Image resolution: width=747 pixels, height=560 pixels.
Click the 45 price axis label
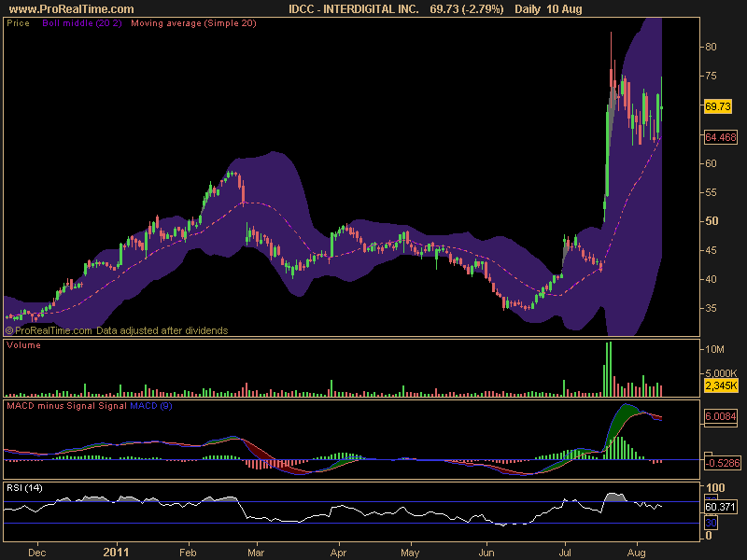(x=711, y=250)
